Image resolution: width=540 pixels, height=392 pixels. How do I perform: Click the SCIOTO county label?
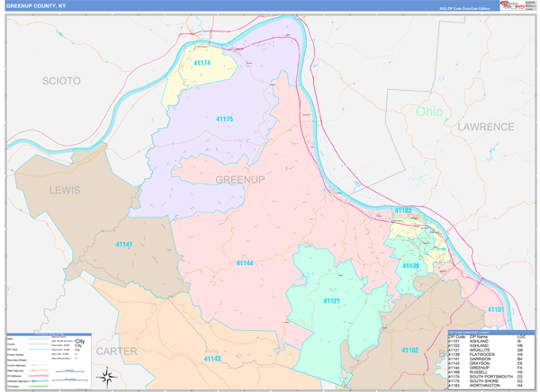[61, 81]
